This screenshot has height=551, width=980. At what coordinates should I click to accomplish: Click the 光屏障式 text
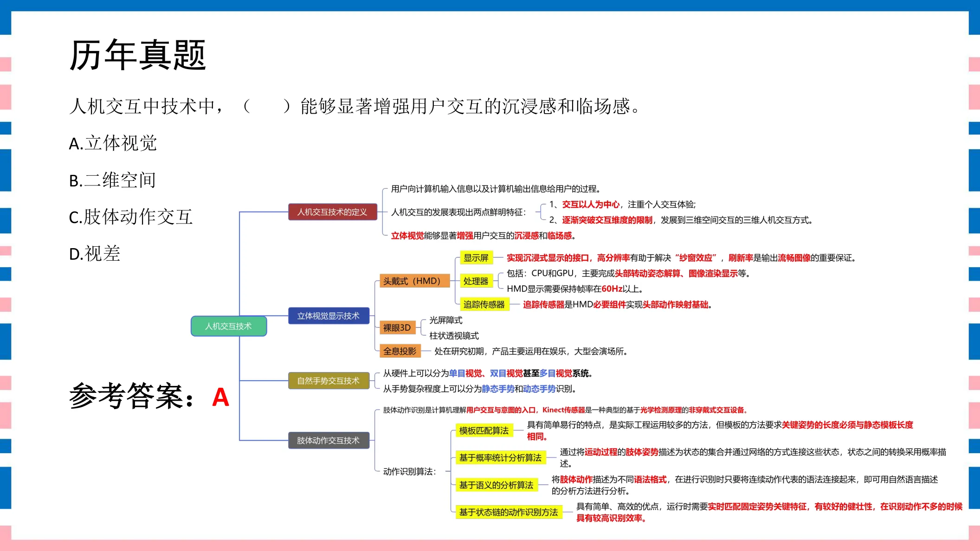point(446,320)
